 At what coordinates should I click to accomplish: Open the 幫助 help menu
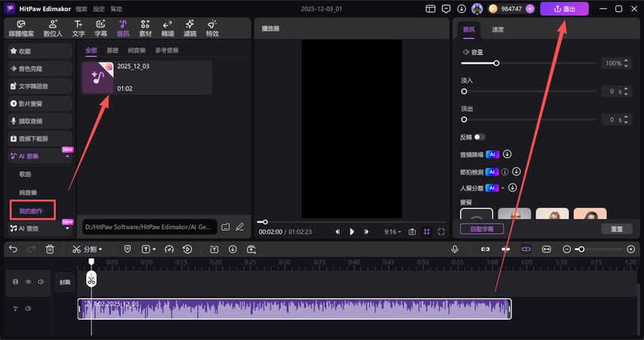point(116,8)
